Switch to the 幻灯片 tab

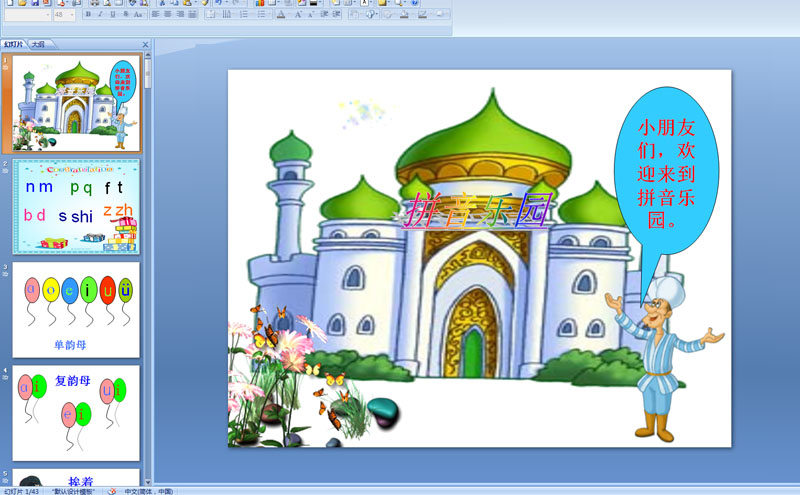tap(14, 44)
